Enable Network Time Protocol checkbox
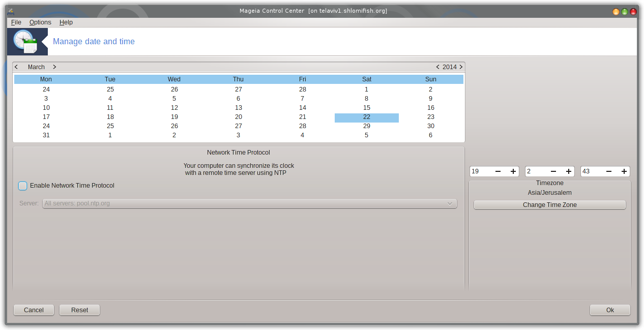 coord(22,186)
